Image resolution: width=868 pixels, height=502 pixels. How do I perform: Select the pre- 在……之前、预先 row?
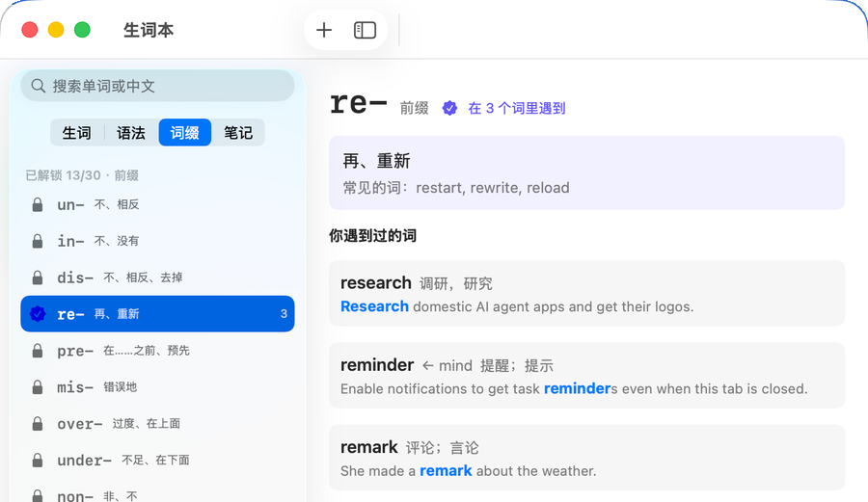point(158,351)
